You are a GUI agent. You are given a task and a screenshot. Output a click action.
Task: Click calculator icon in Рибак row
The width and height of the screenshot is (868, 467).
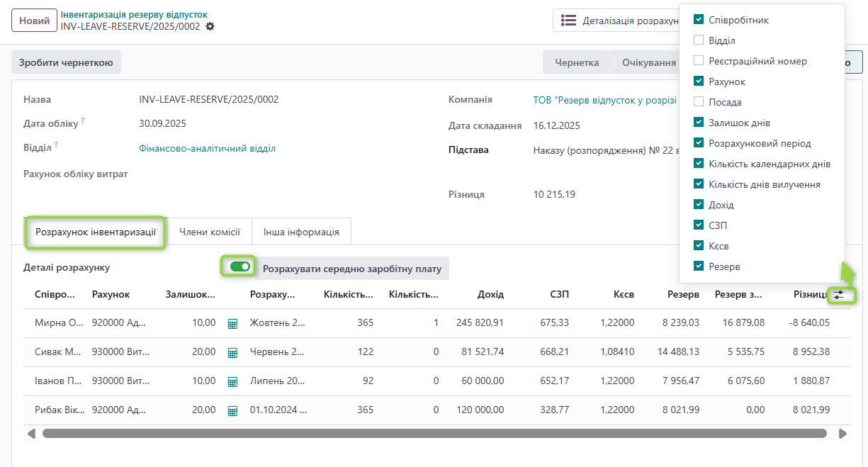tap(232, 410)
